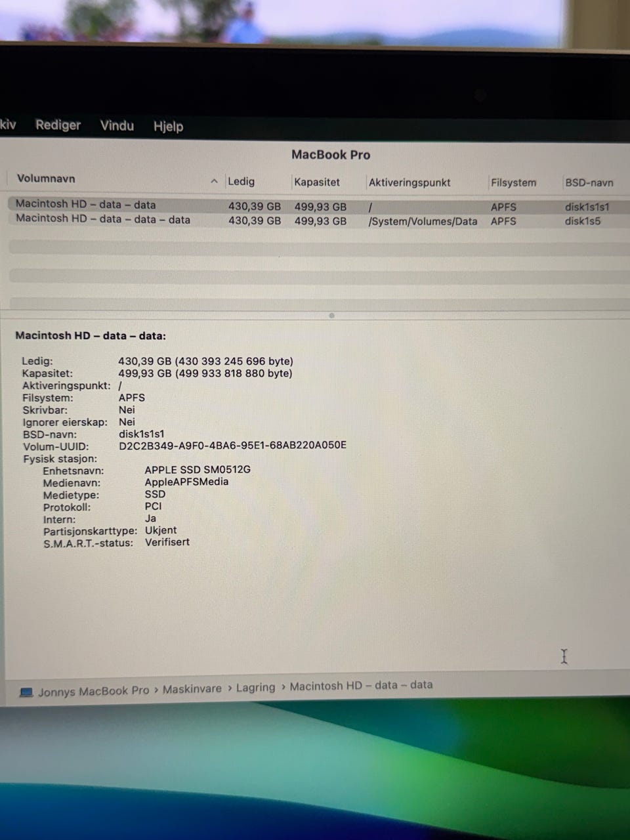This screenshot has height=840, width=630.
Task: Sort by Volumnavn column header
Action: (46, 178)
